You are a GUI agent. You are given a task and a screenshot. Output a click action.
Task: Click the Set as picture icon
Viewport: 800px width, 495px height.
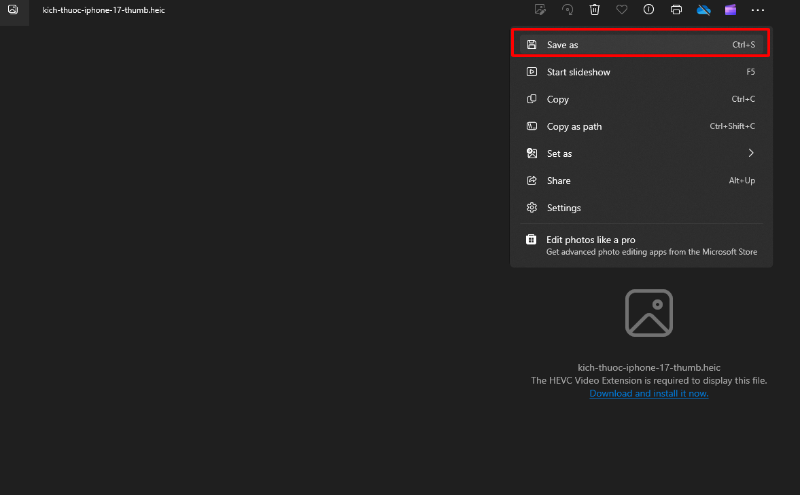tap(532, 153)
